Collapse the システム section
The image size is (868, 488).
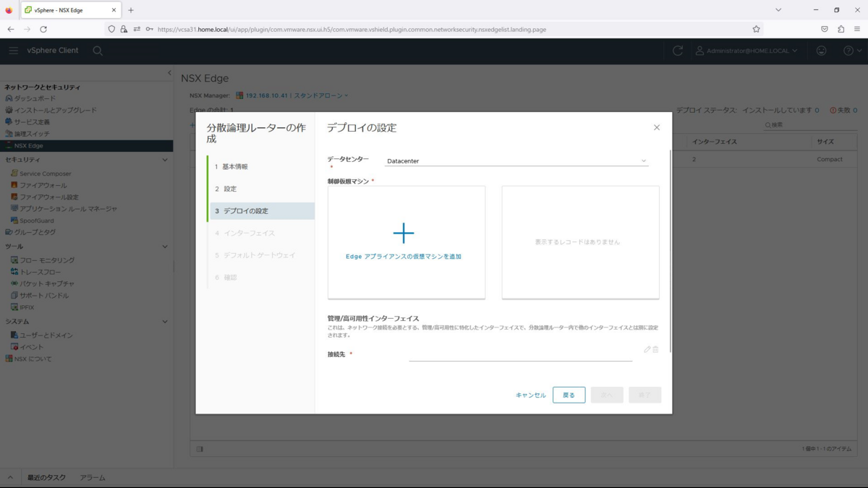point(165,322)
